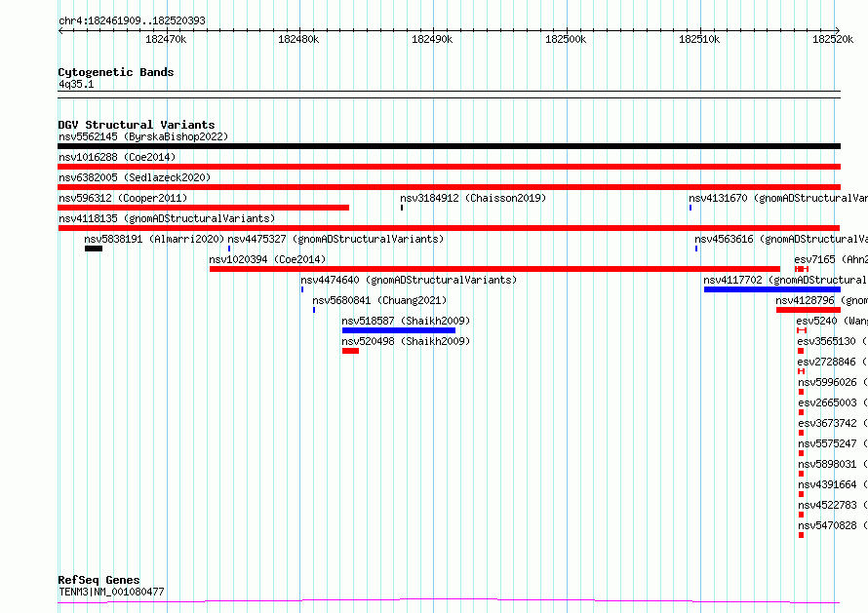This screenshot has width=868, height=613.
Task: Click the 182490k ruler position label
Action: (432, 40)
